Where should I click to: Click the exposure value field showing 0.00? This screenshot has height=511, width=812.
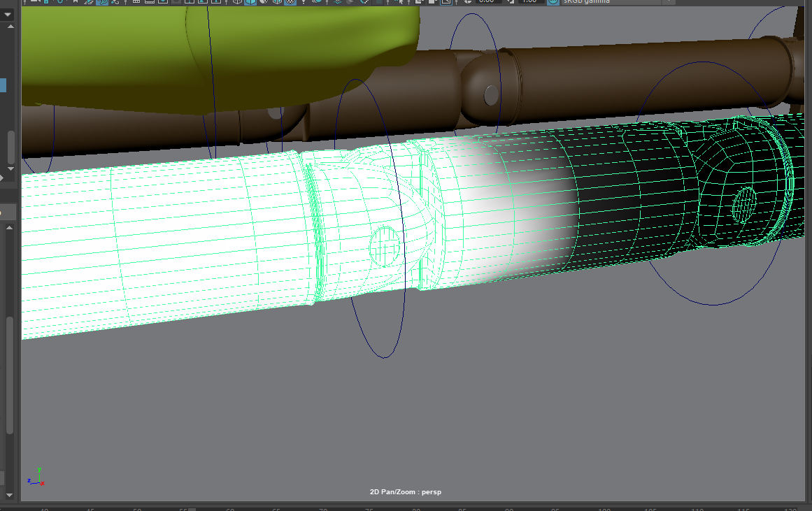tap(487, 1)
